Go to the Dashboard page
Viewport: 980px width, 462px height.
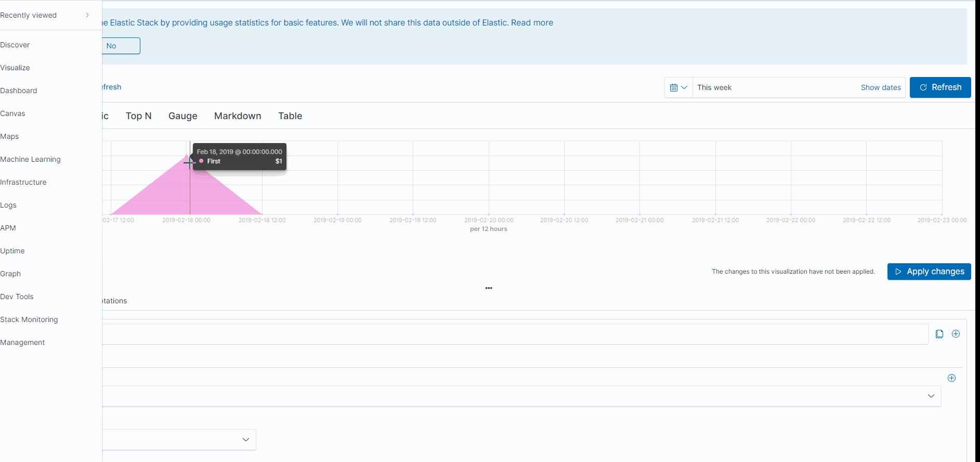pos(19,91)
